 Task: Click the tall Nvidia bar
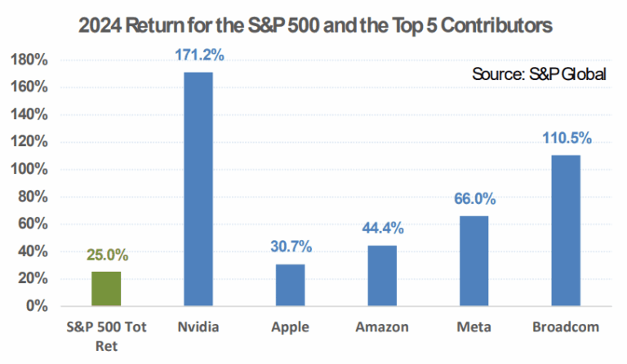pyautogui.click(x=198, y=189)
